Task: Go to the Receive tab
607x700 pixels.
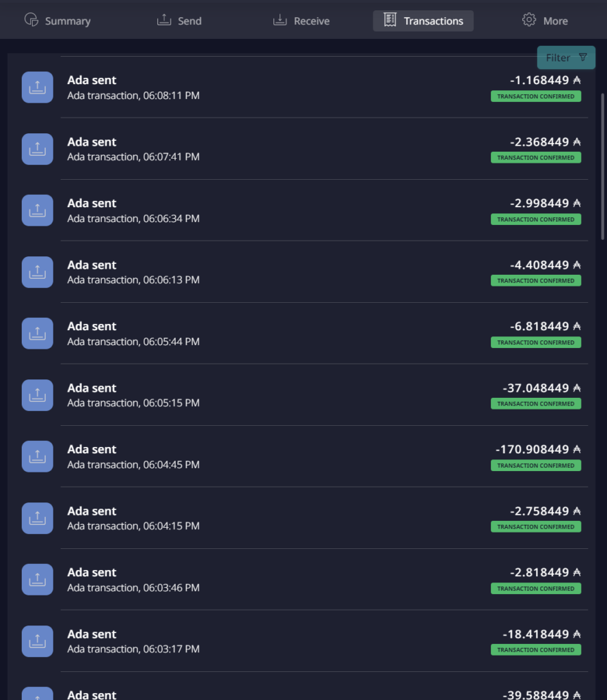Action: [301, 21]
